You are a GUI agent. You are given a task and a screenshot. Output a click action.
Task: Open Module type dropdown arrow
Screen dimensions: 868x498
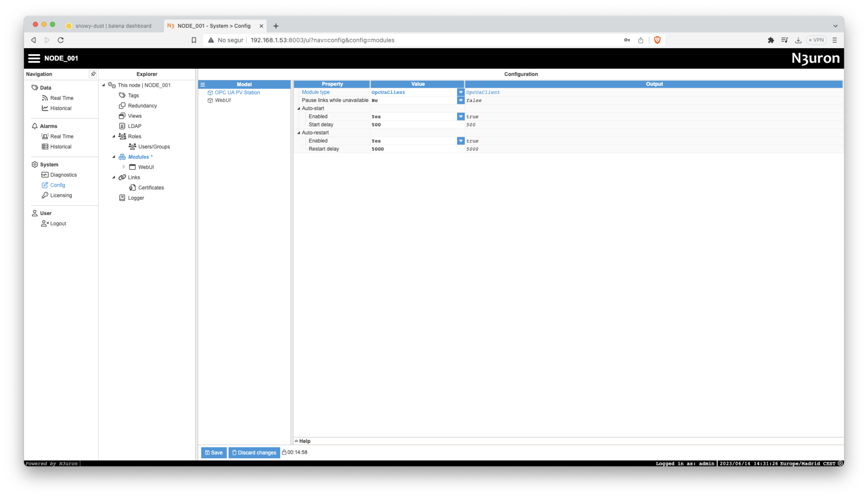pyautogui.click(x=460, y=92)
